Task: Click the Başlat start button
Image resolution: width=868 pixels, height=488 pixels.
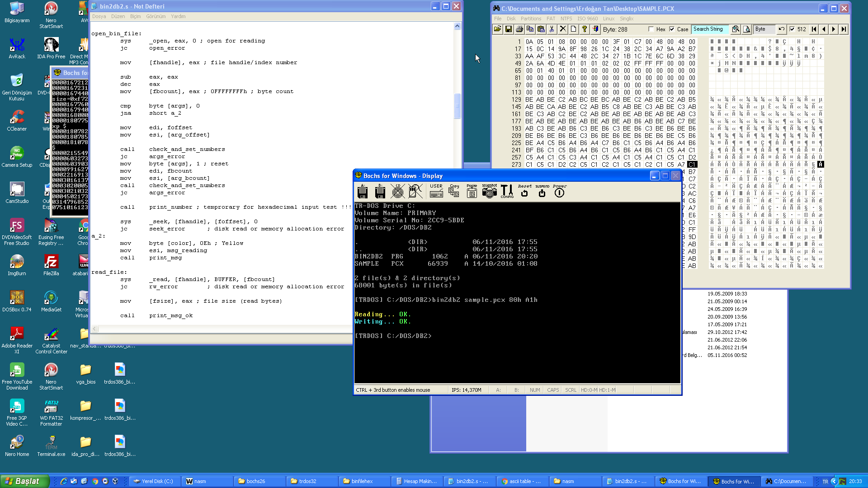Action: [x=25, y=481]
